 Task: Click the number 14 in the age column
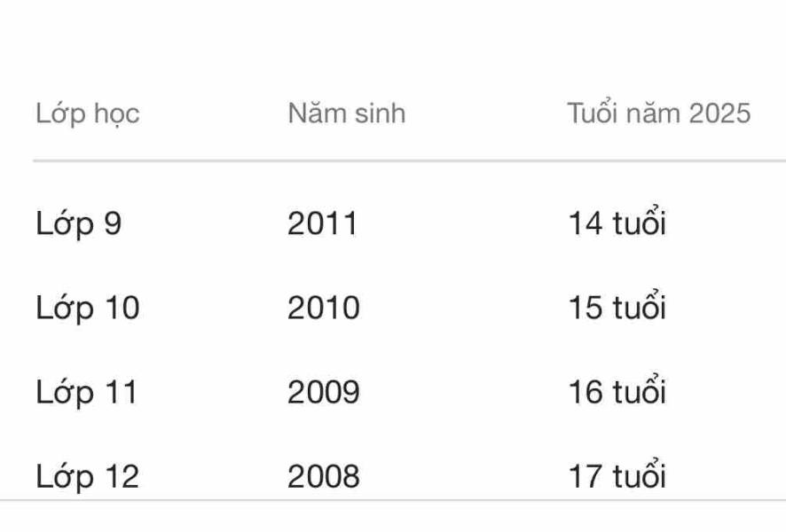pos(586,224)
